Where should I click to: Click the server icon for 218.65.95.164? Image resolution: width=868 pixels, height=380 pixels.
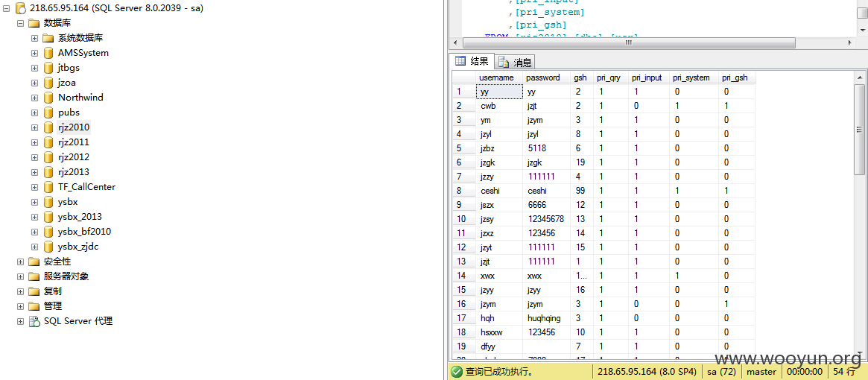[20, 8]
